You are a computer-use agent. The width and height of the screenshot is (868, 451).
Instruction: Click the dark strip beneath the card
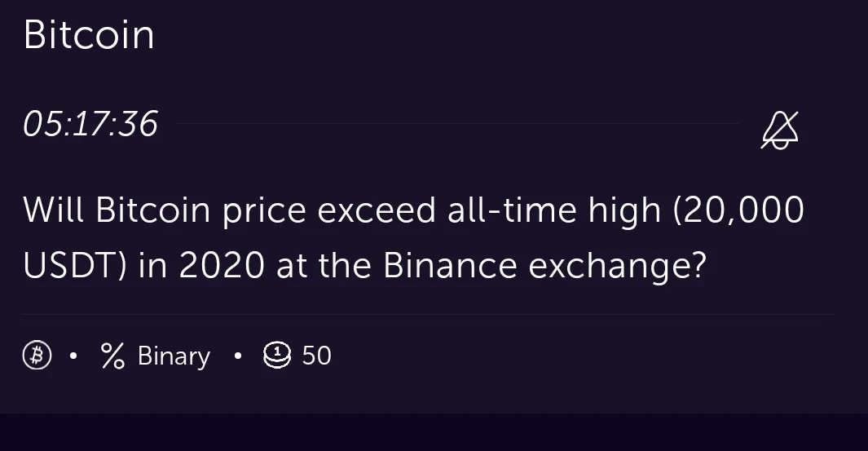(434, 432)
